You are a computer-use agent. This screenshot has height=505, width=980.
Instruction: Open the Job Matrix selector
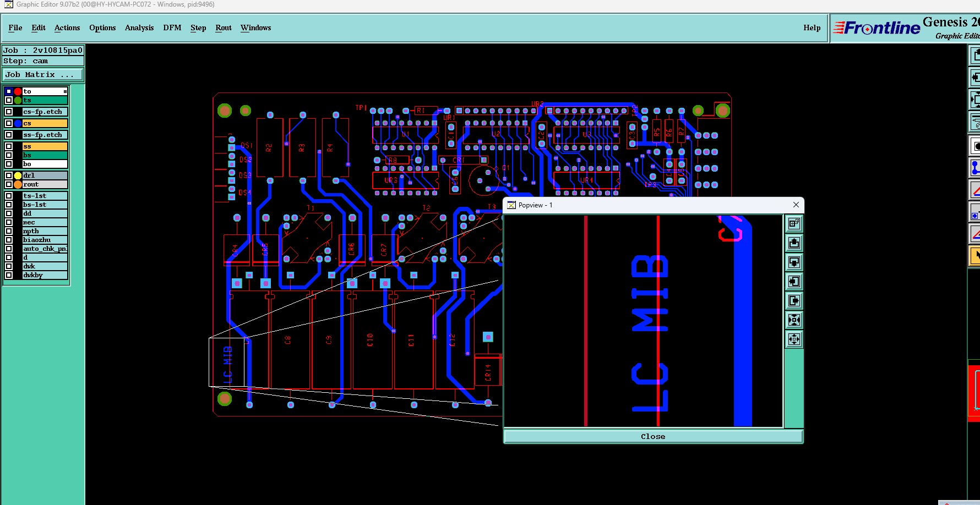[x=43, y=74]
